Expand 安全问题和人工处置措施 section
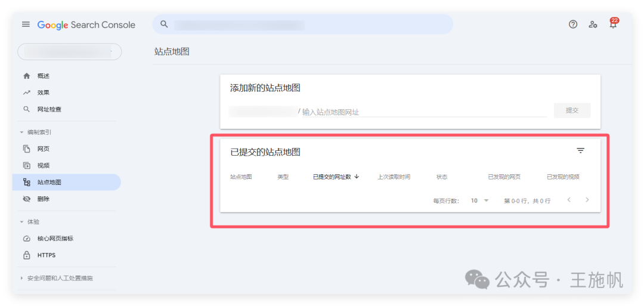Screen dimensions: 644x306 pyautogui.click(x=57, y=278)
